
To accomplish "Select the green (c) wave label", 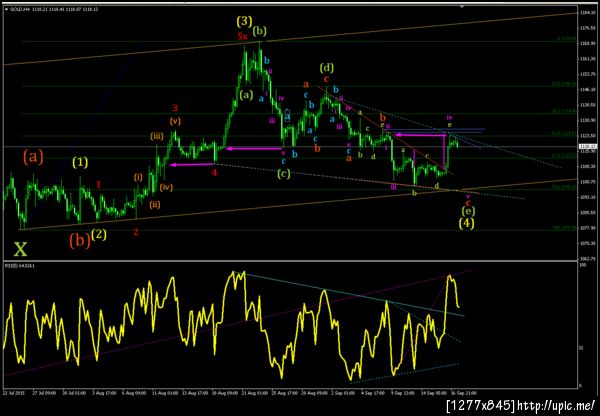I will [x=284, y=174].
